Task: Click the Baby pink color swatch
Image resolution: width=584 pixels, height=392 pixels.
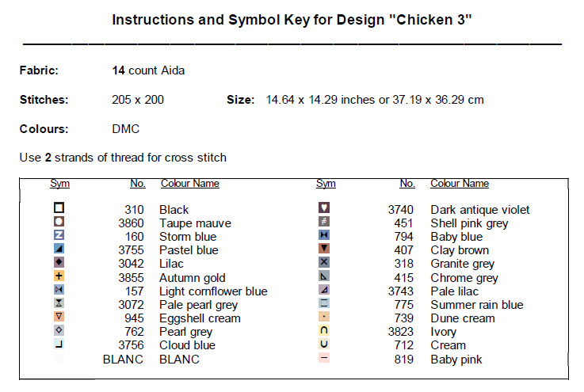Action: (x=324, y=358)
